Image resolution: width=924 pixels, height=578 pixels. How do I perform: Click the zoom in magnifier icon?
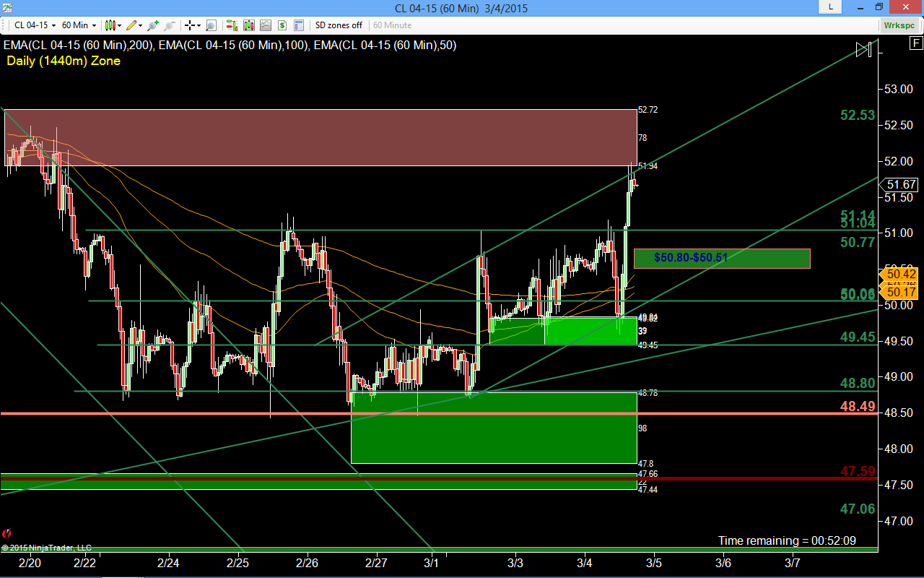[x=153, y=25]
